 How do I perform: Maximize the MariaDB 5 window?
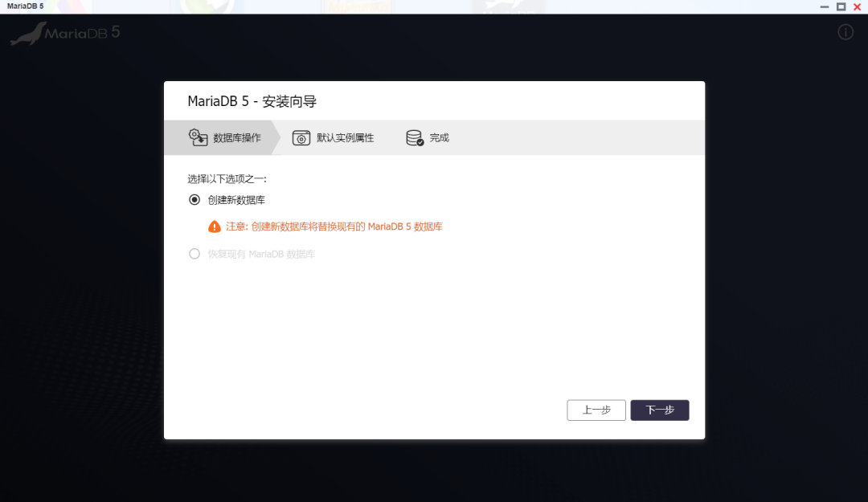[841, 6]
